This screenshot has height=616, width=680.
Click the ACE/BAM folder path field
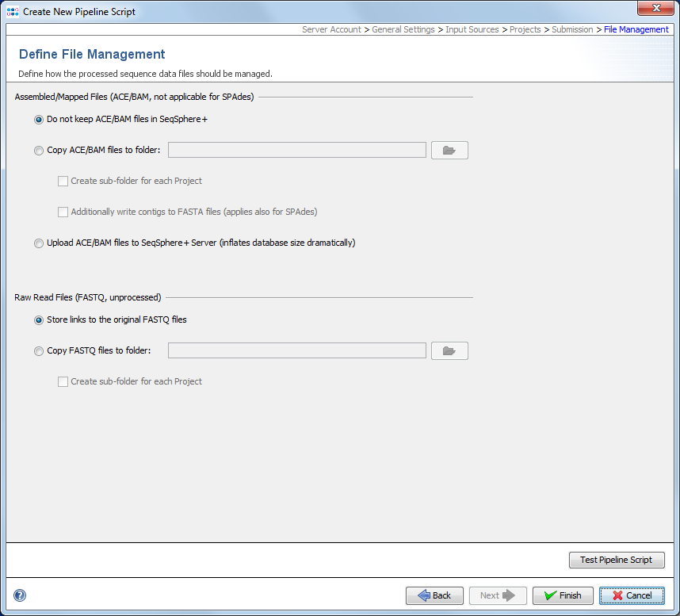[x=297, y=150]
